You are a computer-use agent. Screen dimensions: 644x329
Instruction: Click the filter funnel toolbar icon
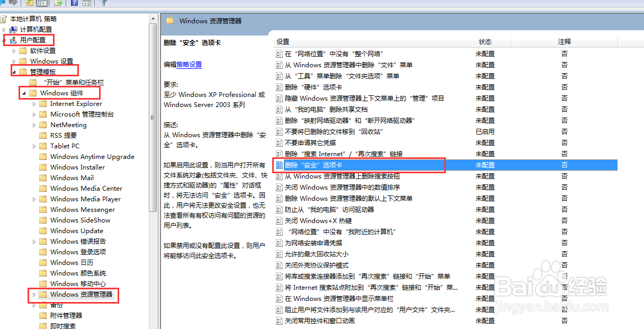[103, 4]
